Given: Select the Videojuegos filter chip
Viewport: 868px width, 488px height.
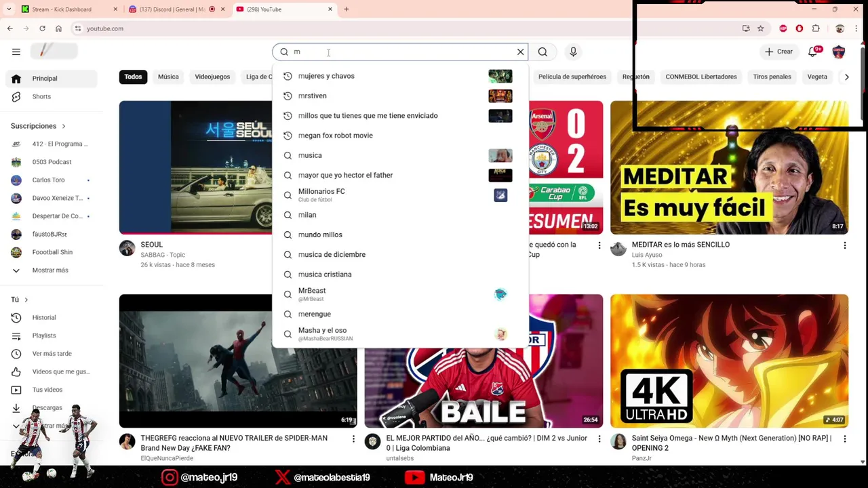Looking at the screenshot, I should [x=212, y=77].
